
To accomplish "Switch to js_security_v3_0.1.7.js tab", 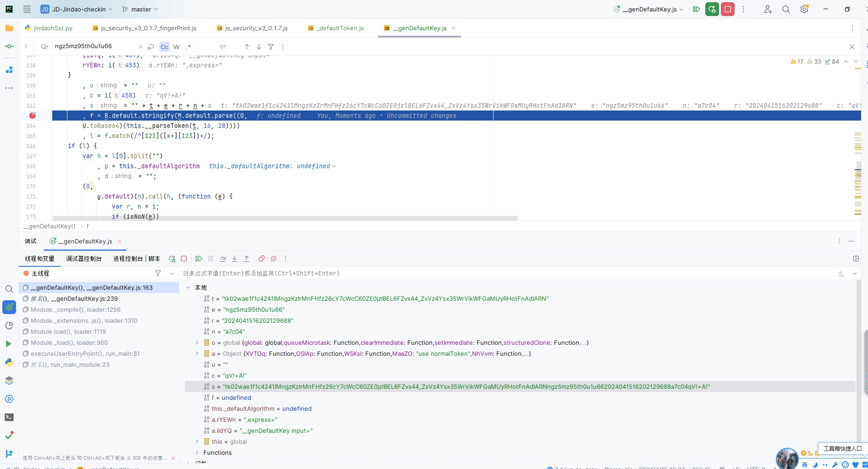I will (x=252, y=28).
